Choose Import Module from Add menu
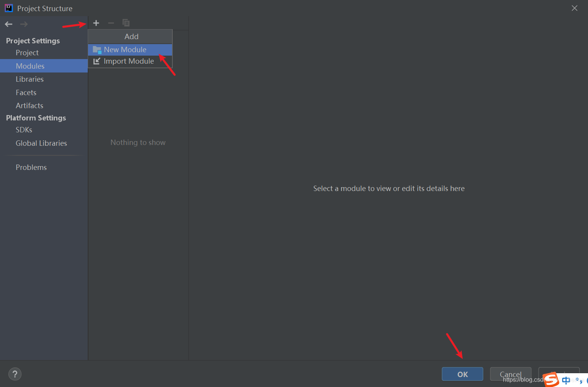The width and height of the screenshot is (588, 387). coord(130,61)
